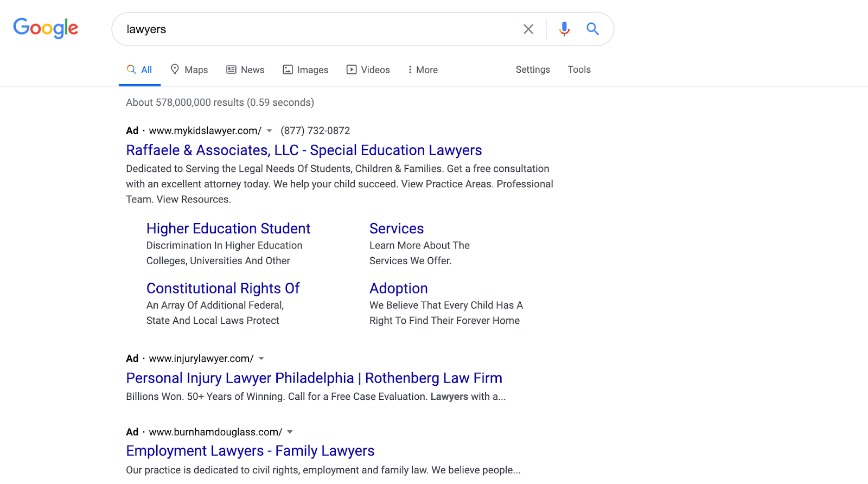This screenshot has height=484, width=868.
Task: Expand dropdown arrow next to burnhamdouglass.com
Action: pyautogui.click(x=290, y=432)
